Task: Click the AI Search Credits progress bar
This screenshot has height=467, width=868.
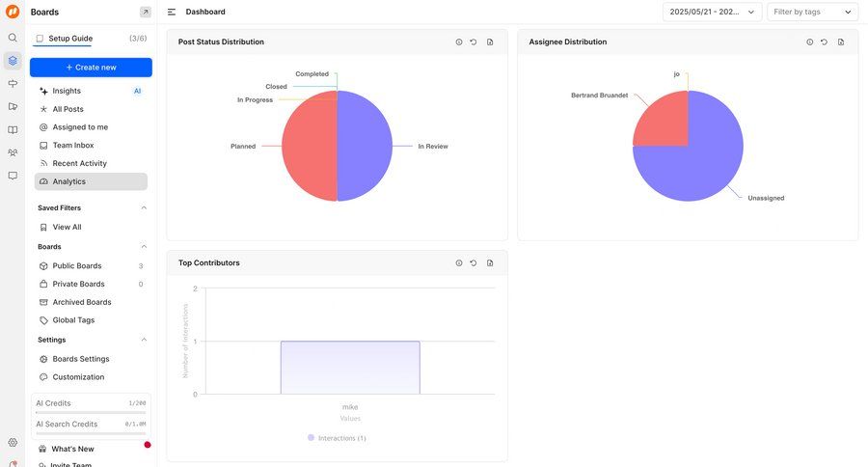Action: point(91,433)
